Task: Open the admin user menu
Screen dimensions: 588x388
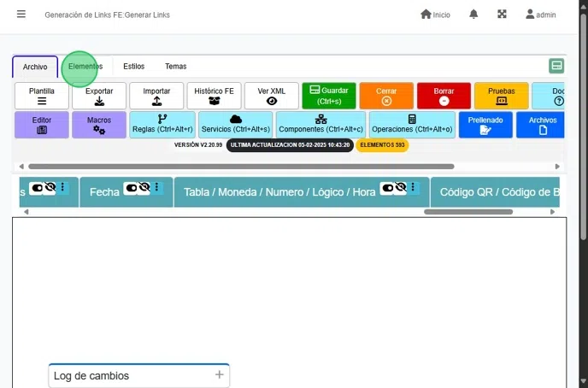Action: (x=540, y=15)
